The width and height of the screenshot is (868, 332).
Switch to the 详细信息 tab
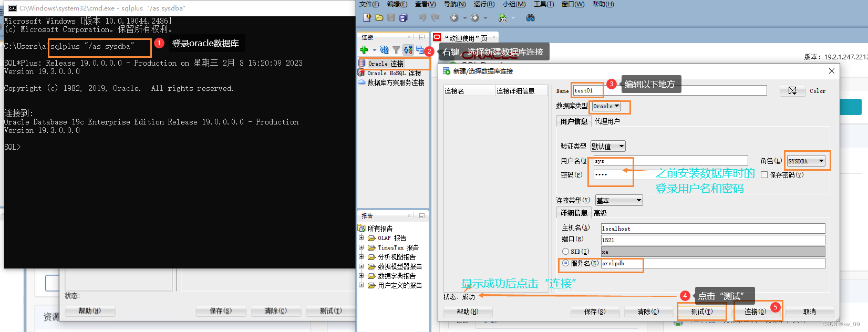pos(574,213)
